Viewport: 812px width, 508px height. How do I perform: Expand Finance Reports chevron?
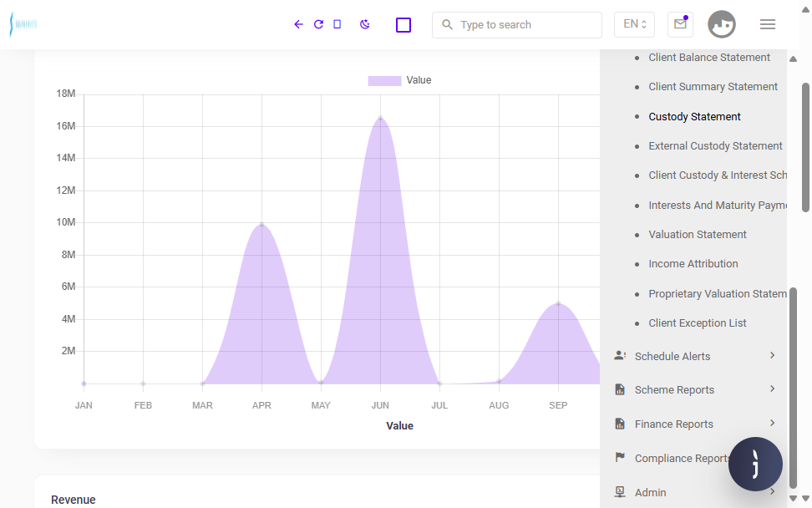coord(772,423)
